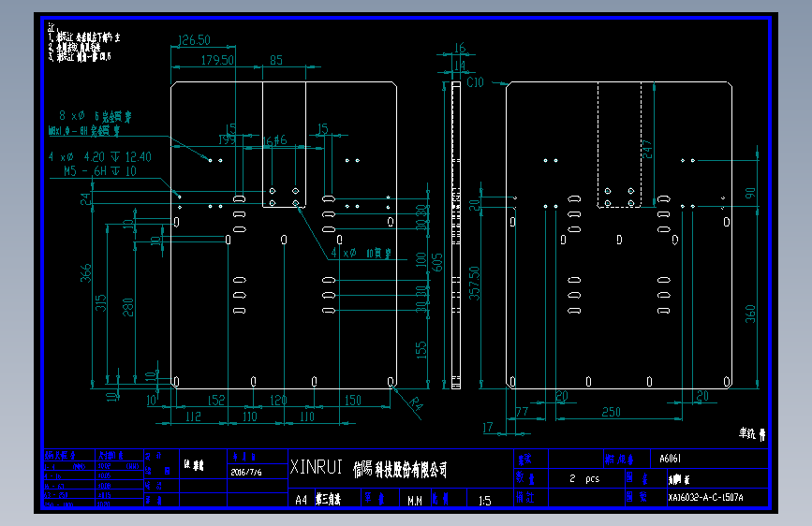Screen dimensions: 812x526
Task: Click the 366 vertical dimension
Action: coord(85,273)
